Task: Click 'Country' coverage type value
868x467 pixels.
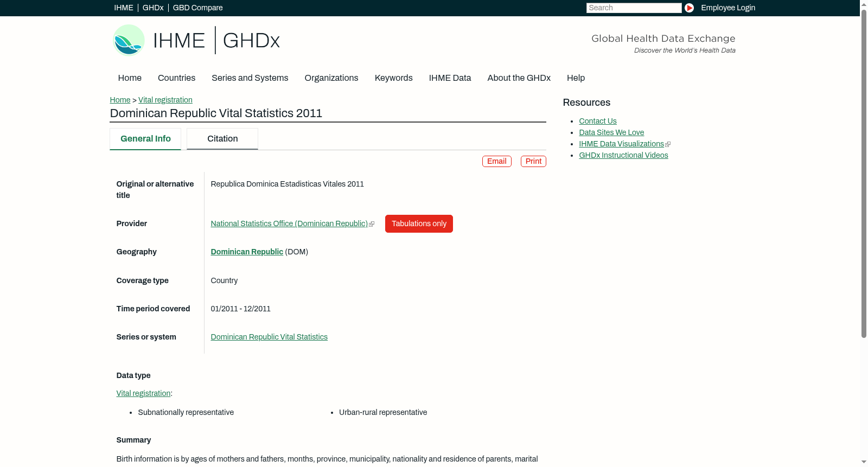Action: pyautogui.click(x=224, y=280)
